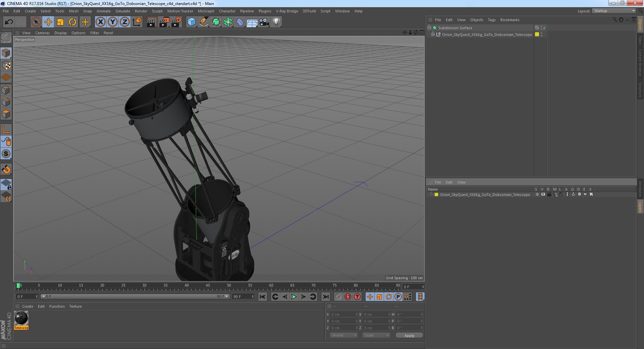Open the Layout Startup dropdown
Image resolution: width=644 pixels, height=349 pixels.
click(614, 11)
